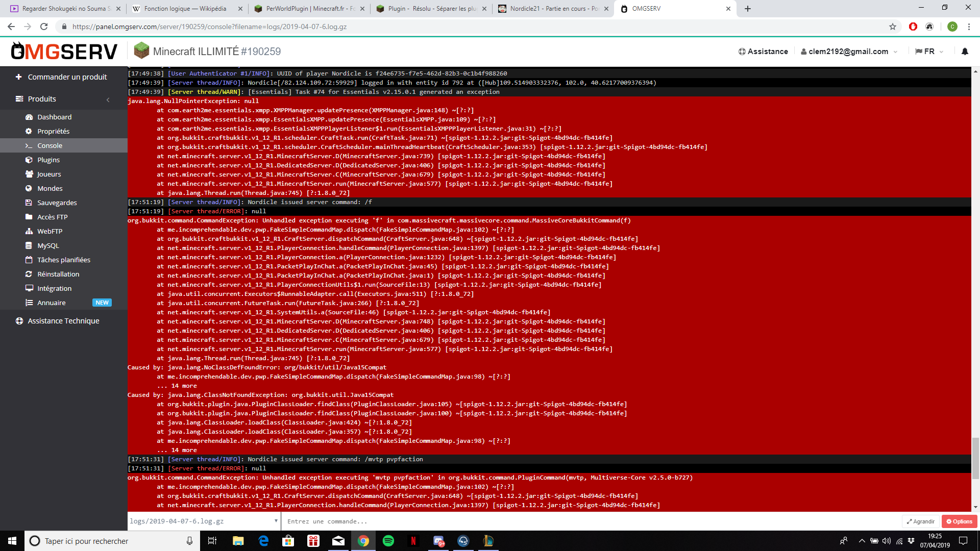Open the account email dropdown

(849, 52)
